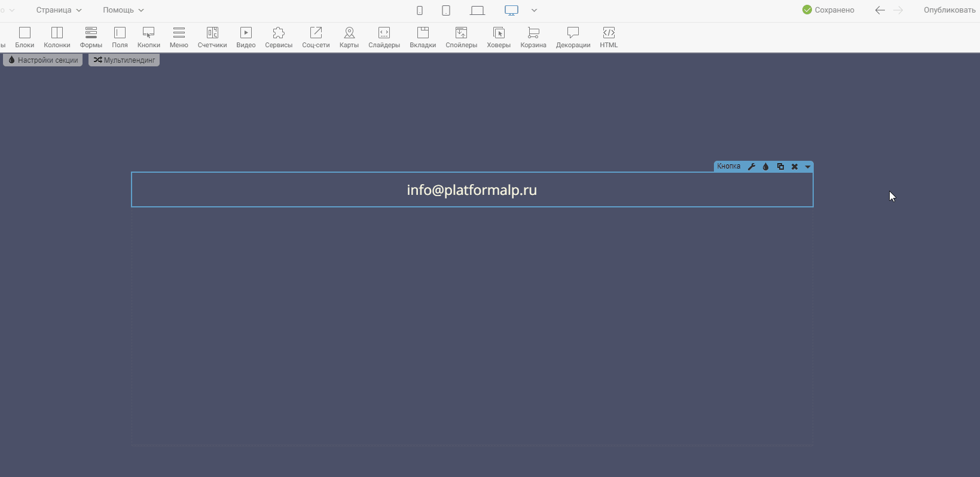The width and height of the screenshot is (980, 477).
Task: Select the Колонки layout tool
Action: [57, 37]
